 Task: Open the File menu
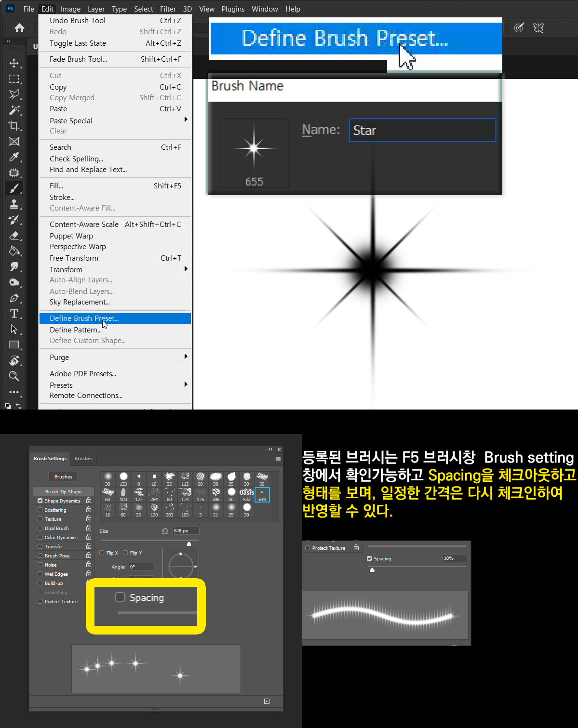coord(29,9)
